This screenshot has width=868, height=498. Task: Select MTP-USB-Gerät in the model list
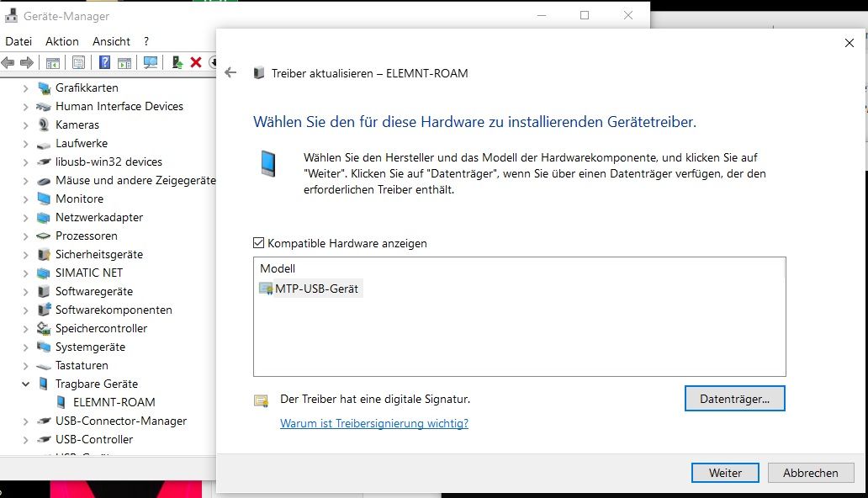coord(316,289)
